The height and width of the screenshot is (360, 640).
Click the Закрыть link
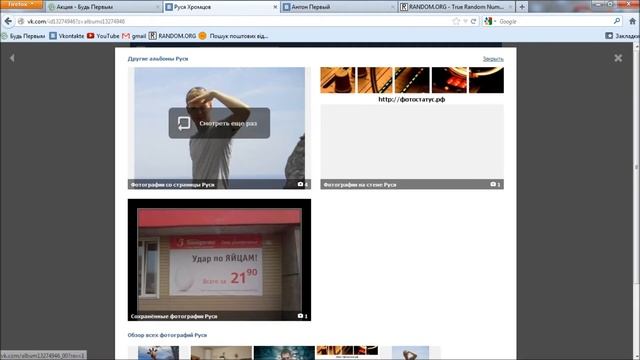(493, 59)
